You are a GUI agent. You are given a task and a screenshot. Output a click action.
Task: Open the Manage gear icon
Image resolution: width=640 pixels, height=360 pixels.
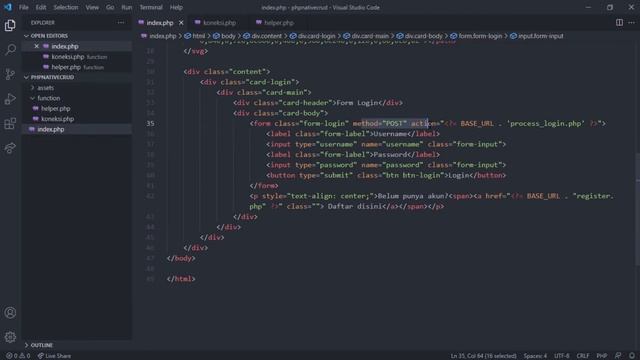[10, 337]
